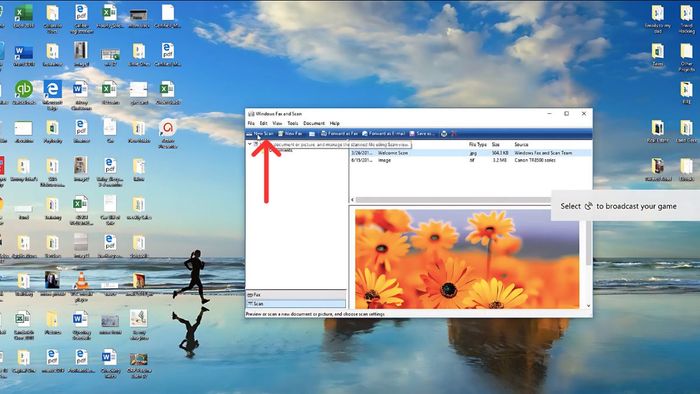Open the Edit menu

click(263, 123)
